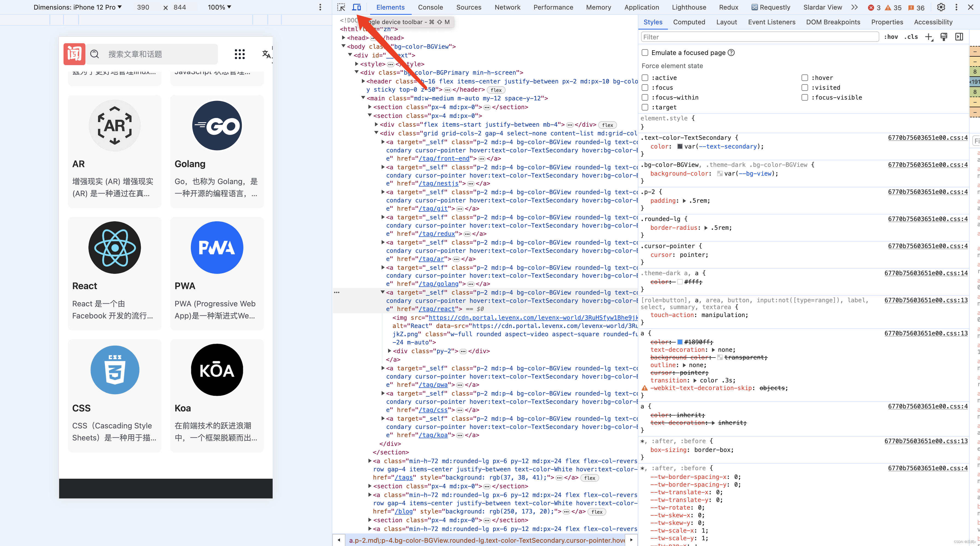Image resolution: width=980 pixels, height=546 pixels.
Task: Click the AR logo image
Action: (x=114, y=126)
